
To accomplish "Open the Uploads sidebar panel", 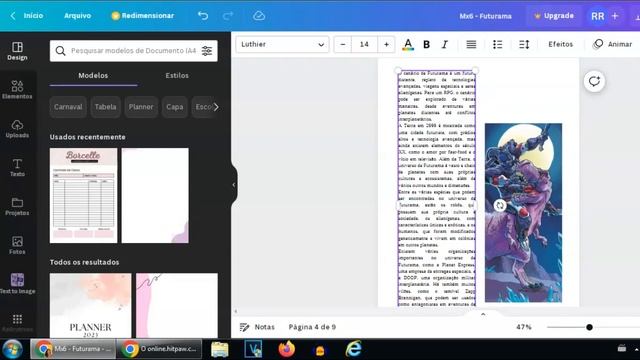I will point(17,129).
